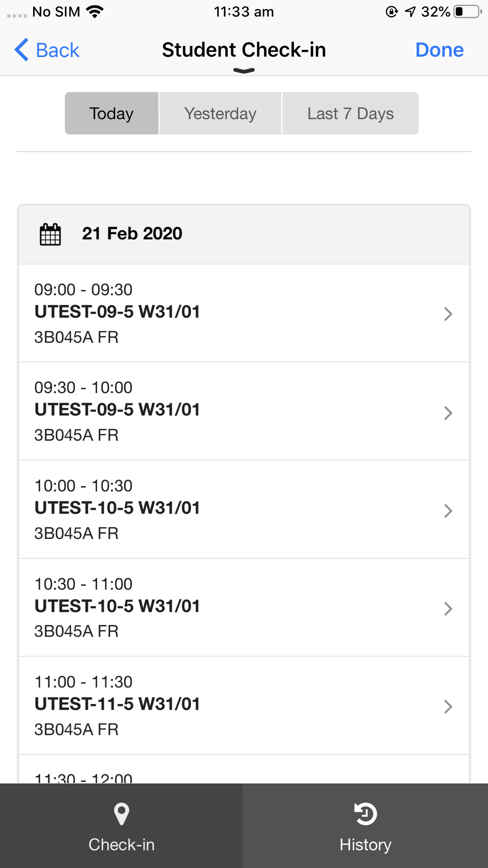Screen dimensions: 488x868
Task: Tap the Check-in location pin icon
Action: click(x=122, y=814)
